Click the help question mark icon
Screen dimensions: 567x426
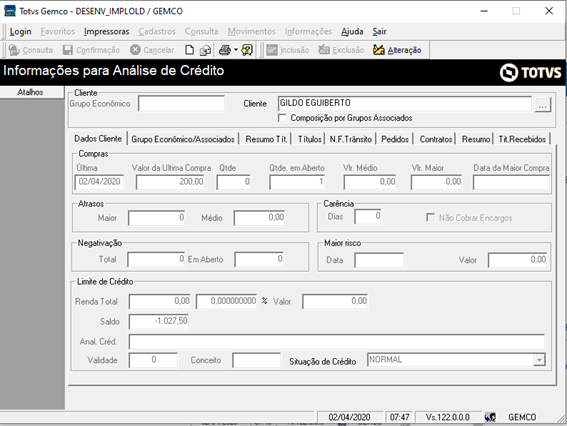pyautogui.click(x=247, y=50)
